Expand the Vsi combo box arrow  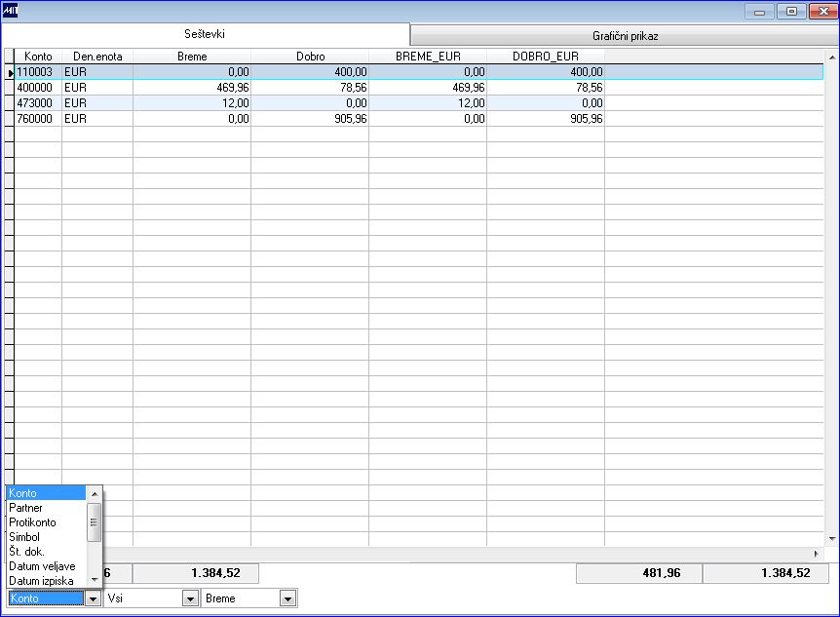click(190, 598)
